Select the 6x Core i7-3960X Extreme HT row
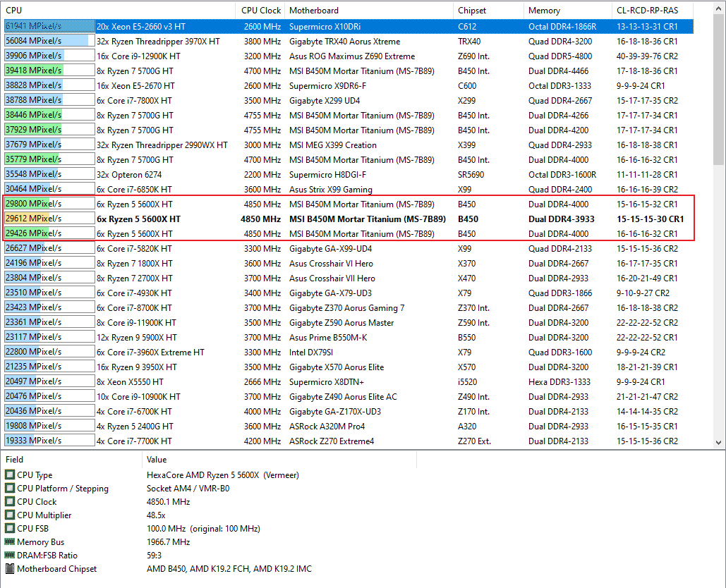Viewport: 726px width, 588px height. tap(349, 352)
